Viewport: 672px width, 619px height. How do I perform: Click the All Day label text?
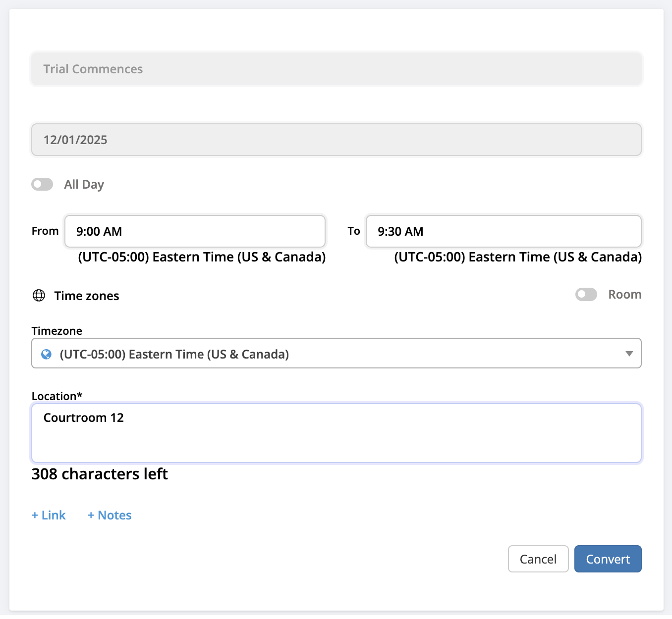[x=84, y=185]
